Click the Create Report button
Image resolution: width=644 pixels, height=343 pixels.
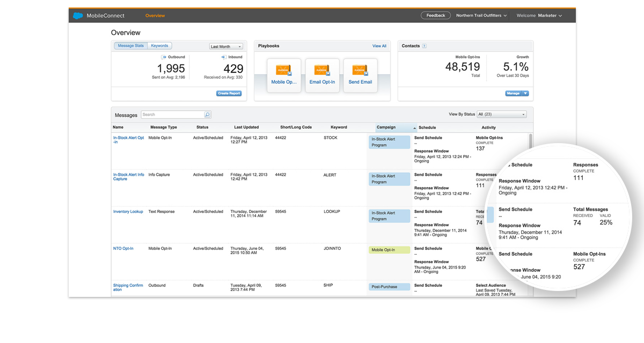pos(229,93)
